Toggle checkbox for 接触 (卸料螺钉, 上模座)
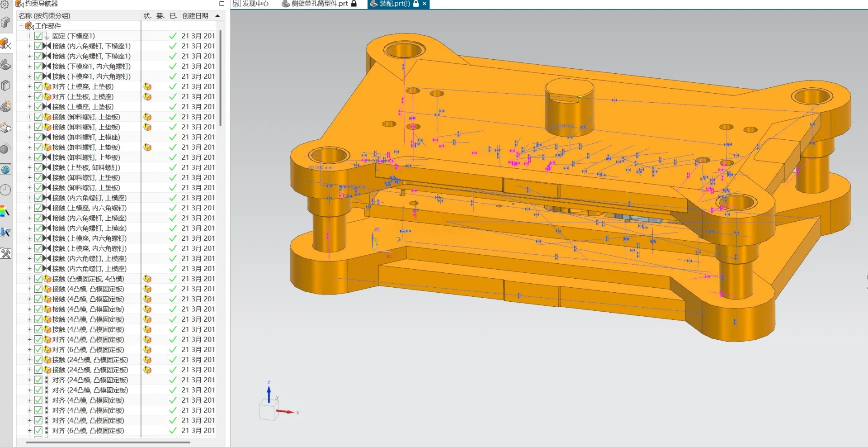Image resolution: width=868 pixels, height=447 pixels. coord(38,137)
